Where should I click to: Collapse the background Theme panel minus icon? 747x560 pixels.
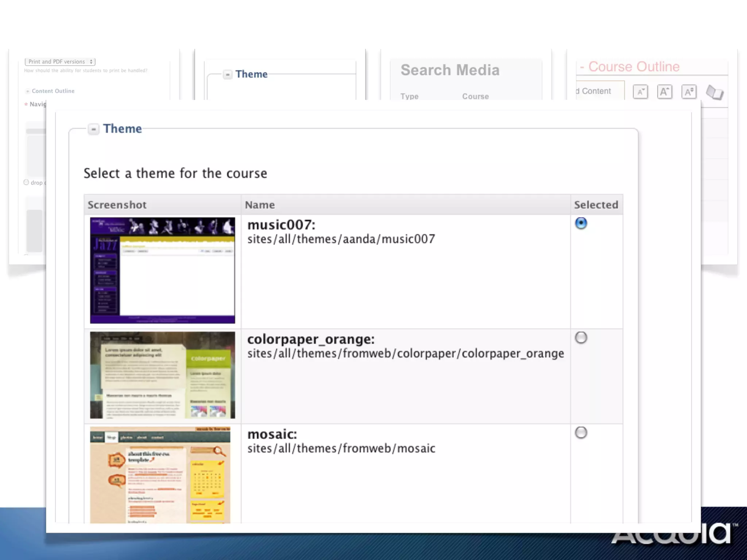point(228,74)
